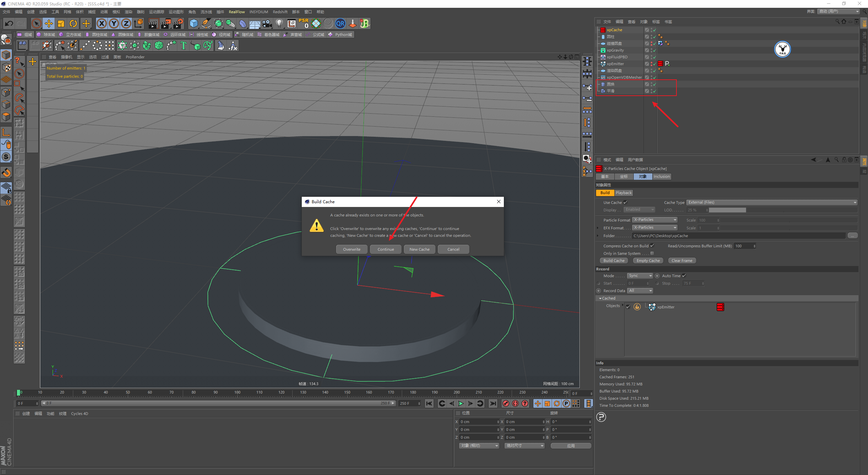Open the RealFlow menu
Screen dimensions: 868x475
[x=236, y=12]
